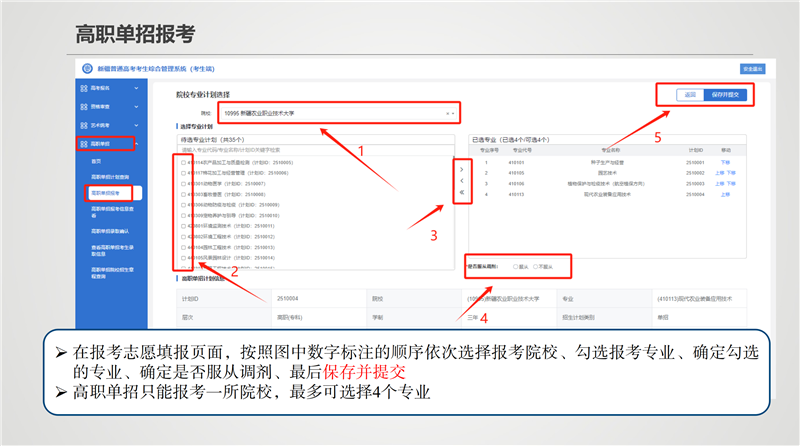Click the double-left arrow to remove all majors
Viewport: 800px width, 446px height.
[x=461, y=193]
